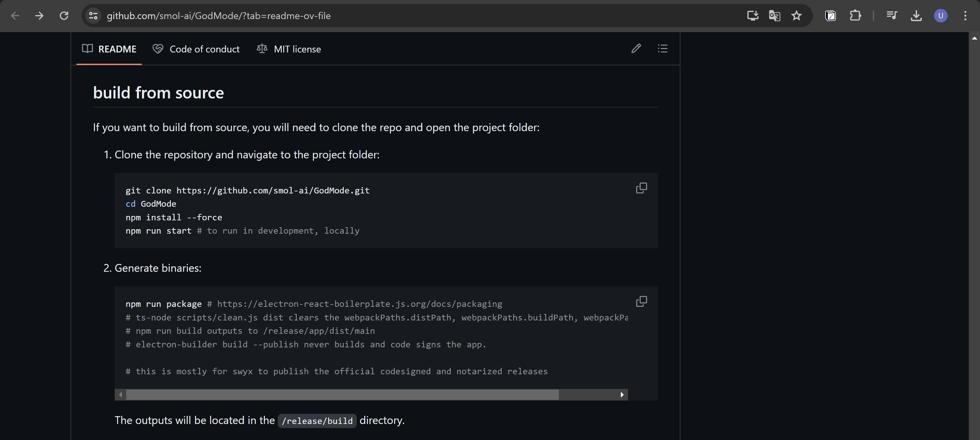Image resolution: width=980 pixels, height=440 pixels.
Task: Copy the git clone code block
Action: tap(641, 188)
